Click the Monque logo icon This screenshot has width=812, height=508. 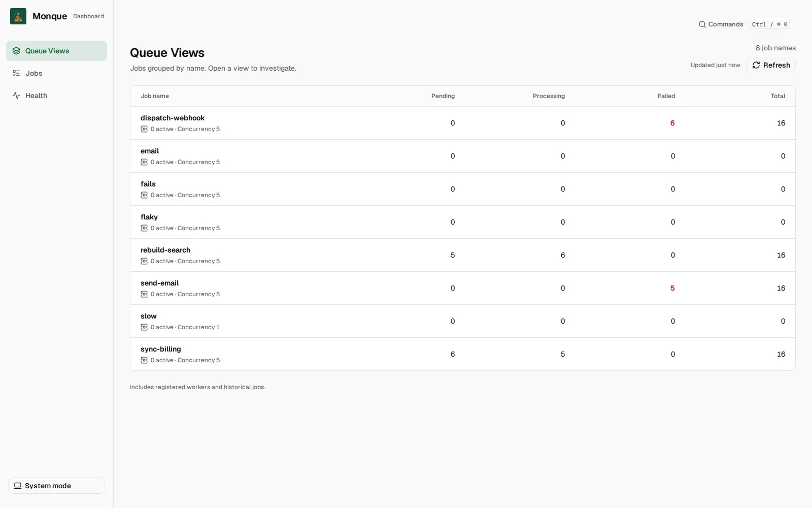coord(18,16)
